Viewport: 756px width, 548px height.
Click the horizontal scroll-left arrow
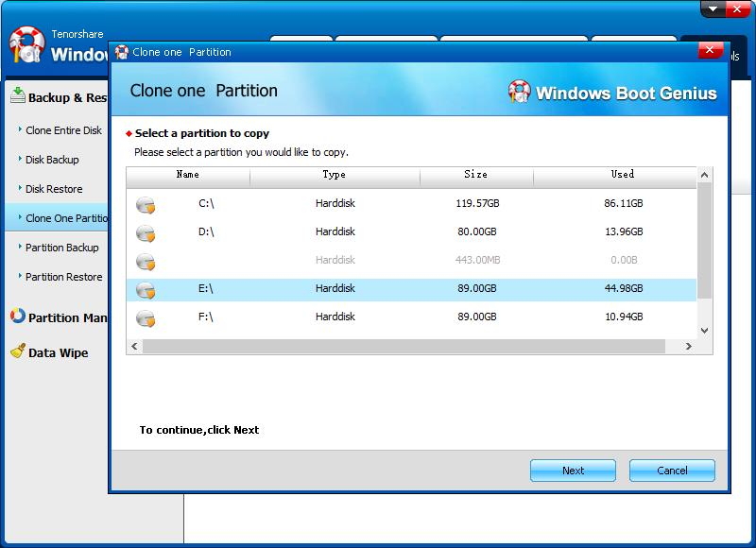[134, 346]
